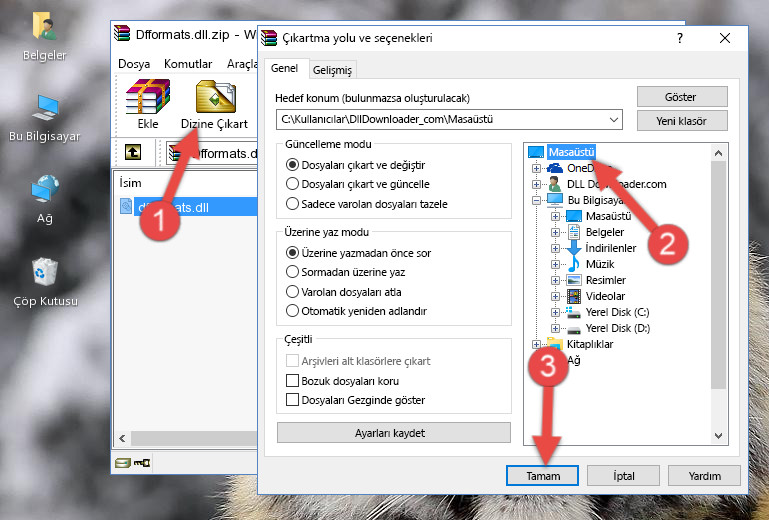The image size is (769, 520).
Task: Expand the Belgeler tree node
Action: coord(555,232)
